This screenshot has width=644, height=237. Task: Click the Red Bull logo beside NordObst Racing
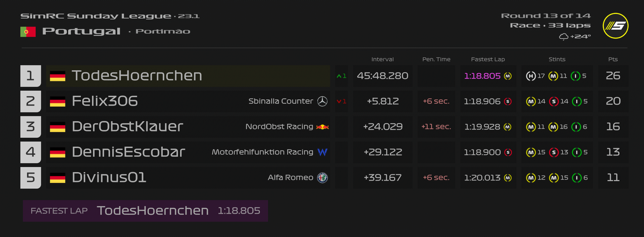323,126
